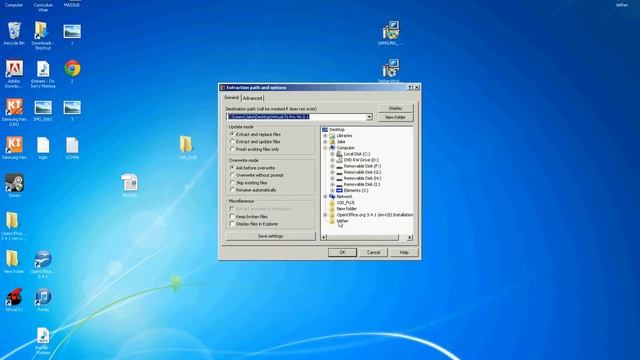Open the desktop New folder icon
This screenshot has width=640, height=360.
(13, 259)
